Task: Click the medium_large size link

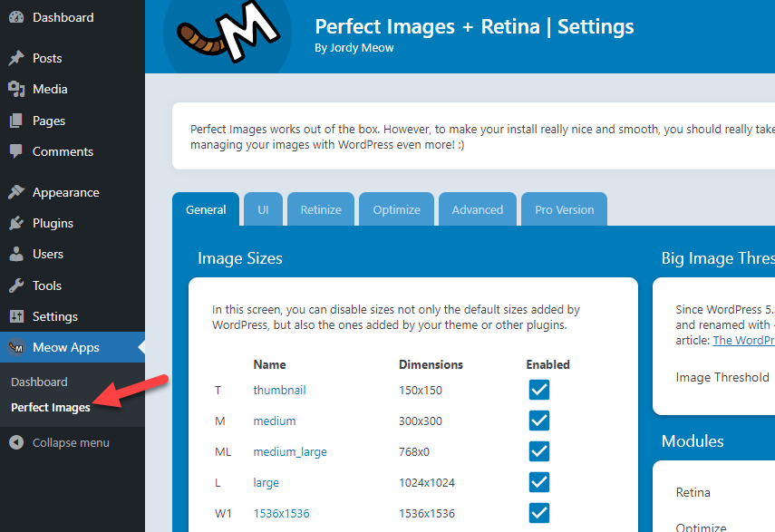Action: [x=290, y=452]
